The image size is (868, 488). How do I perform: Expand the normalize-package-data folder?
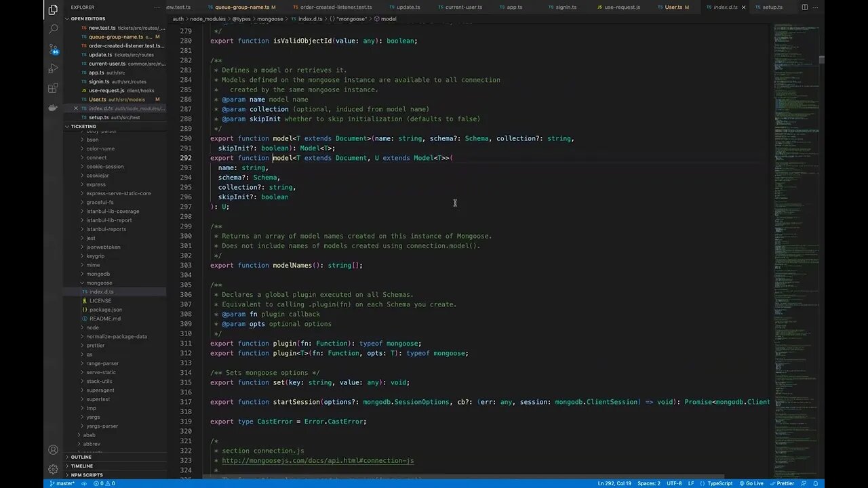coord(116,336)
